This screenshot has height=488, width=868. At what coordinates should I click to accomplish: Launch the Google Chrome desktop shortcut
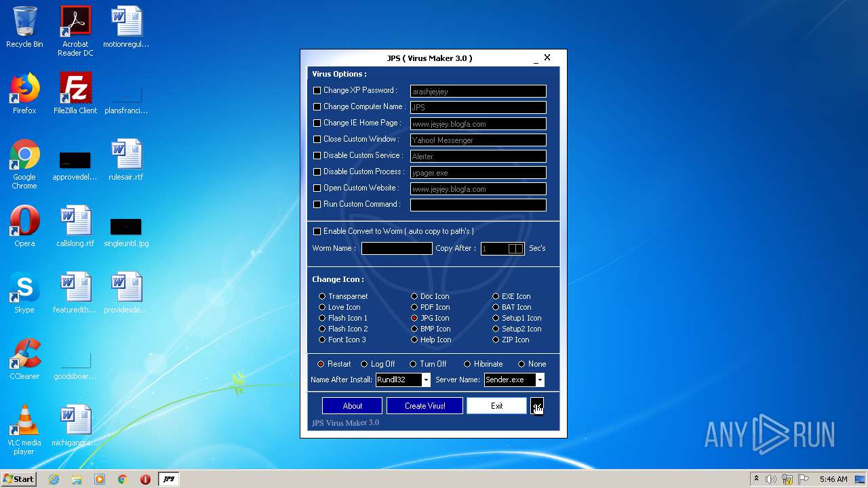tap(24, 165)
